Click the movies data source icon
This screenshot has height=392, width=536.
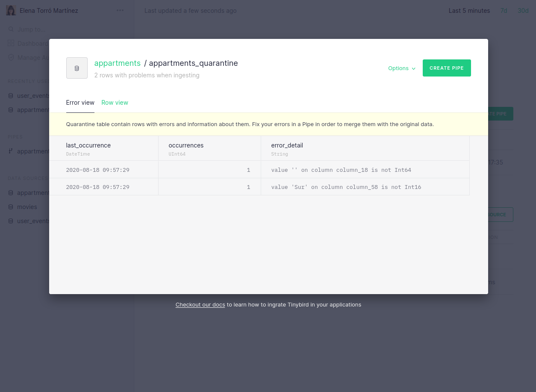pyautogui.click(x=11, y=207)
